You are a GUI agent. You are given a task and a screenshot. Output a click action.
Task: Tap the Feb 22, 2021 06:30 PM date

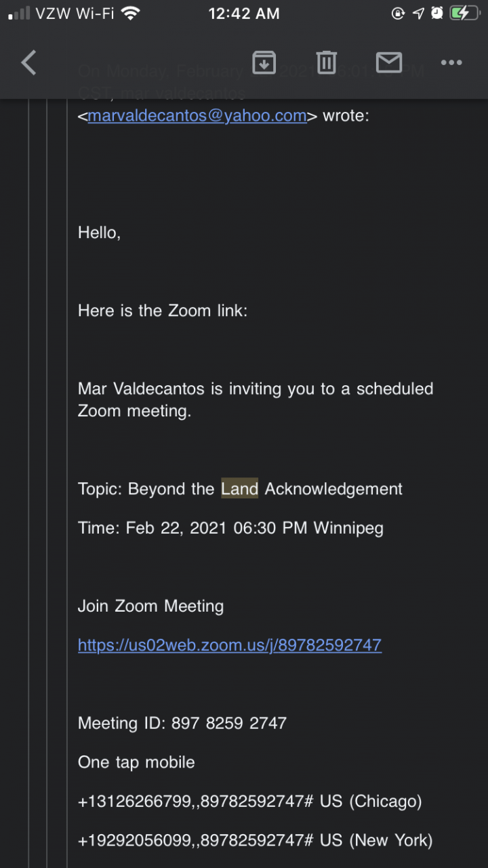pyautogui.click(x=216, y=528)
